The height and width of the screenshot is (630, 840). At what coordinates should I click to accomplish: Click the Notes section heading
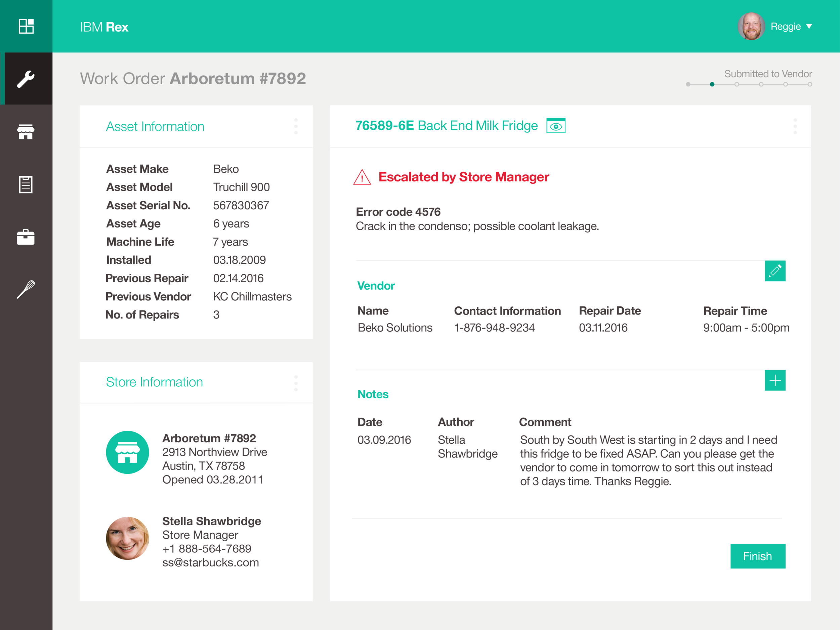tap(373, 394)
